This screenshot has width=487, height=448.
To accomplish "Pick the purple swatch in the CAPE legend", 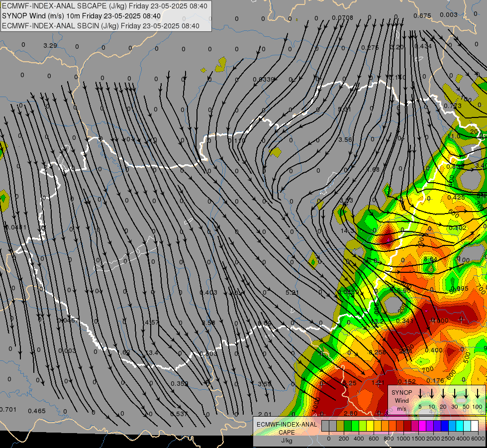I will click(x=429, y=426).
